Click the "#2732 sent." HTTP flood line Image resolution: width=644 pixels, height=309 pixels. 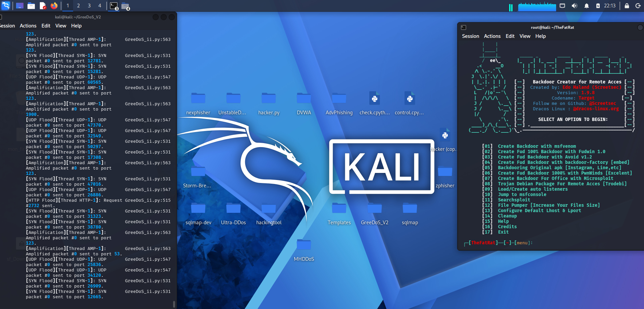pyautogui.click(x=39, y=205)
